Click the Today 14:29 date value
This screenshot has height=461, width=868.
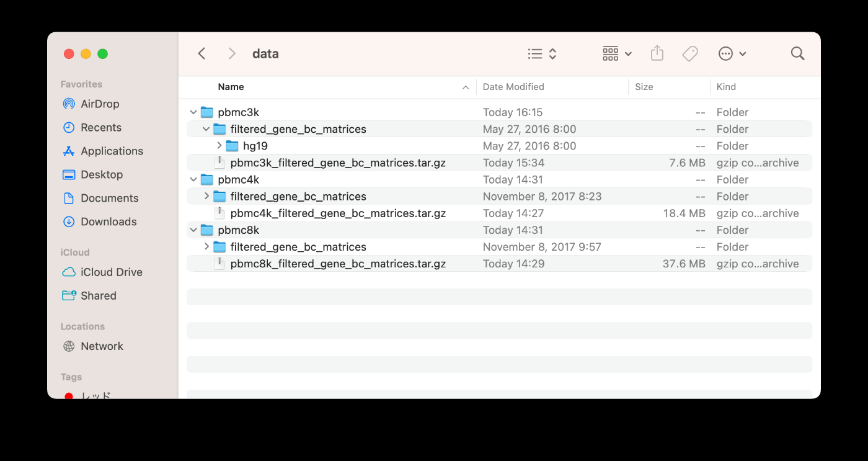coord(513,263)
